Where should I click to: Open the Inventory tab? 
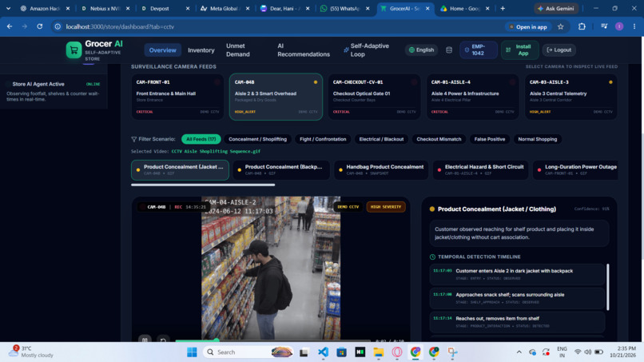point(201,50)
